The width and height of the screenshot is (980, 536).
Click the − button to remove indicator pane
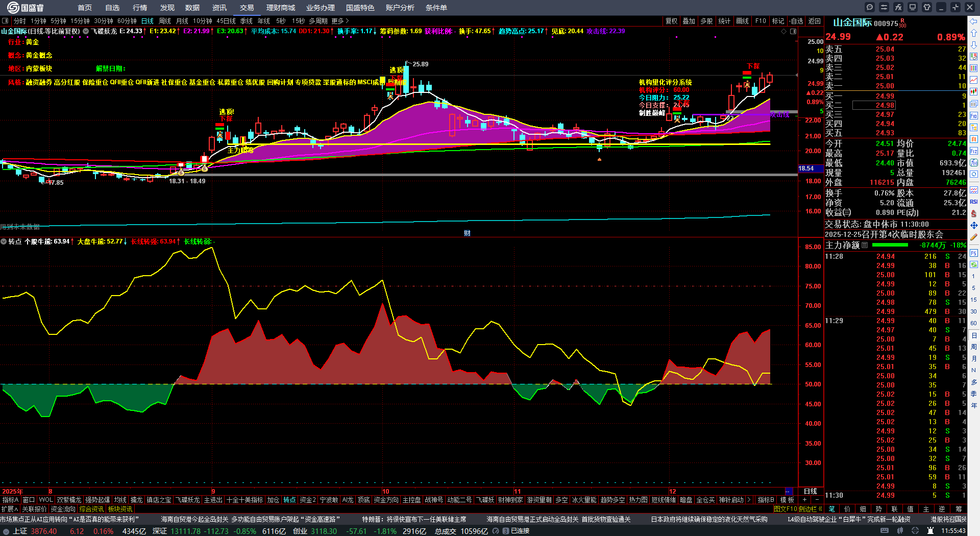tap(817, 500)
